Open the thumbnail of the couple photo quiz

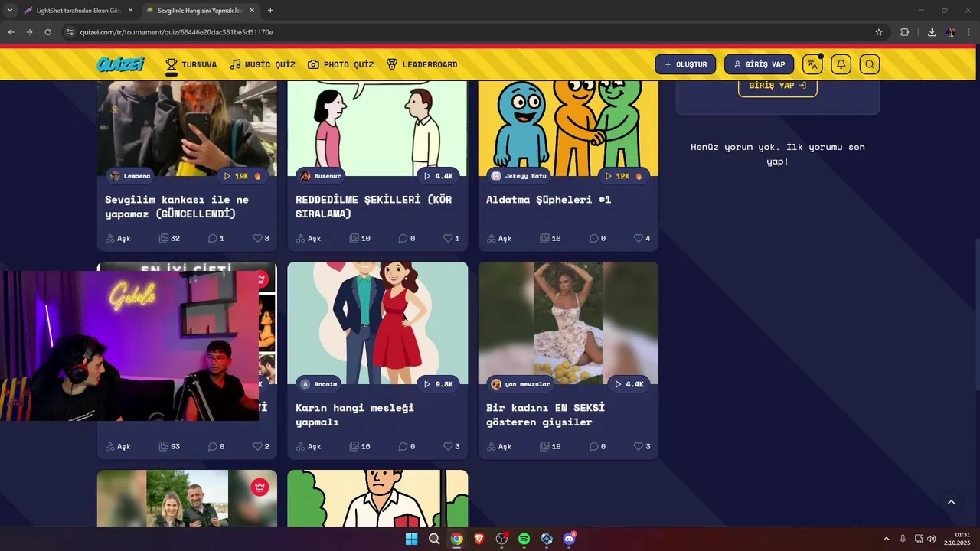[x=187, y=498]
